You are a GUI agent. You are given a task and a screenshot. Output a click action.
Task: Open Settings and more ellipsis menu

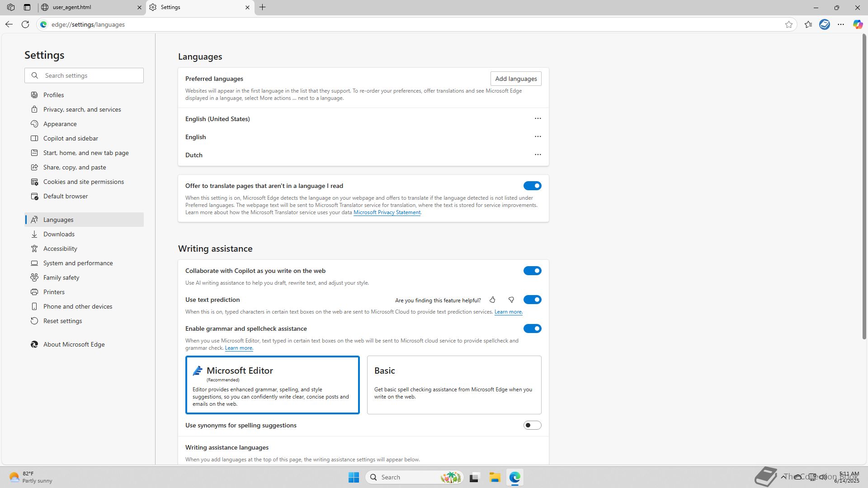coord(841,24)
